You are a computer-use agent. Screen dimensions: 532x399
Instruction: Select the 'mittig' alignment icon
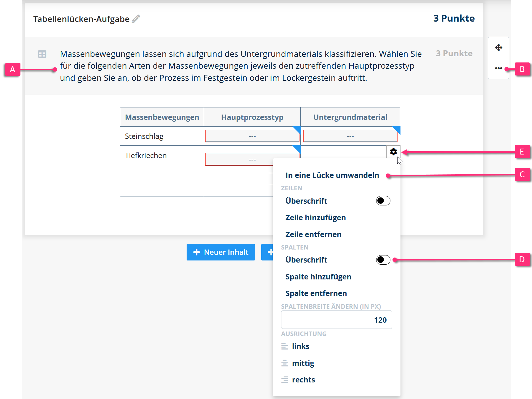pyautogui.click(x=285, y=363)
